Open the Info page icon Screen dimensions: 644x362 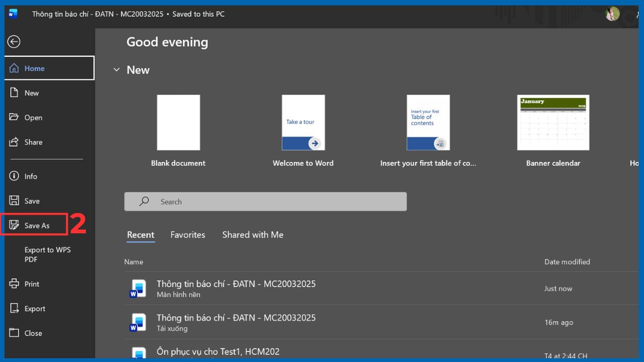click(14, 176)
